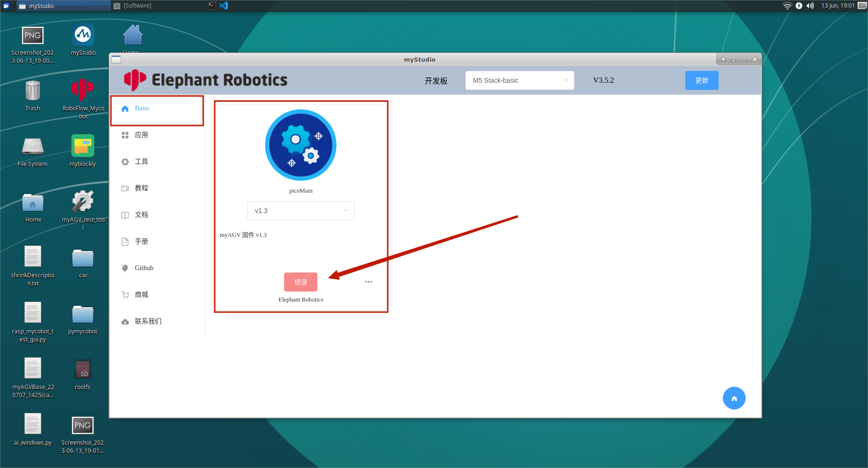Click the Github lightbulb icon in sidebar
The width and height of the screenshot is (868, 468).
[125, 268]
